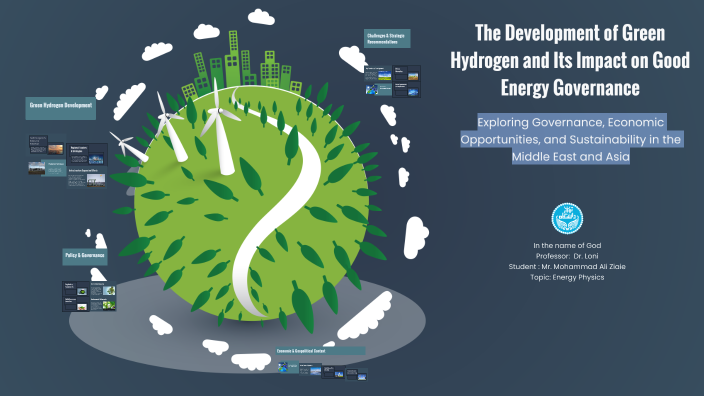
Task: Open the second Economic & Geopolitical Context slide
Action: (311, 370)
